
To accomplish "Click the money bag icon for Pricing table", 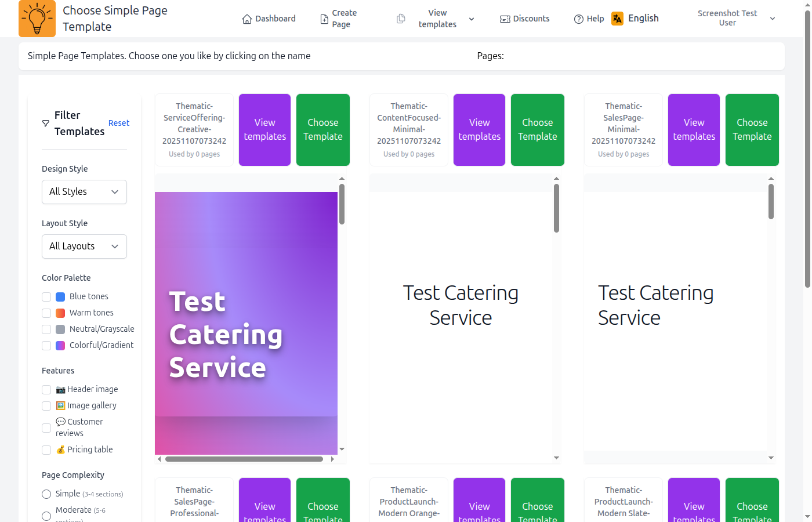I will click(60, 449).
